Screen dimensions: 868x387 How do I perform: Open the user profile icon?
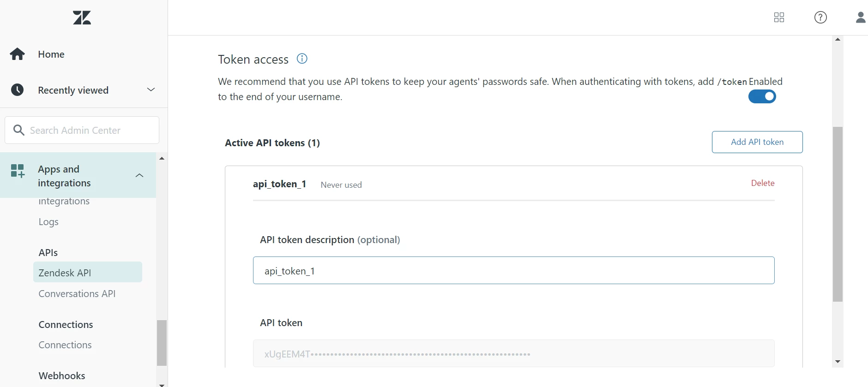[x=860, y=18]
